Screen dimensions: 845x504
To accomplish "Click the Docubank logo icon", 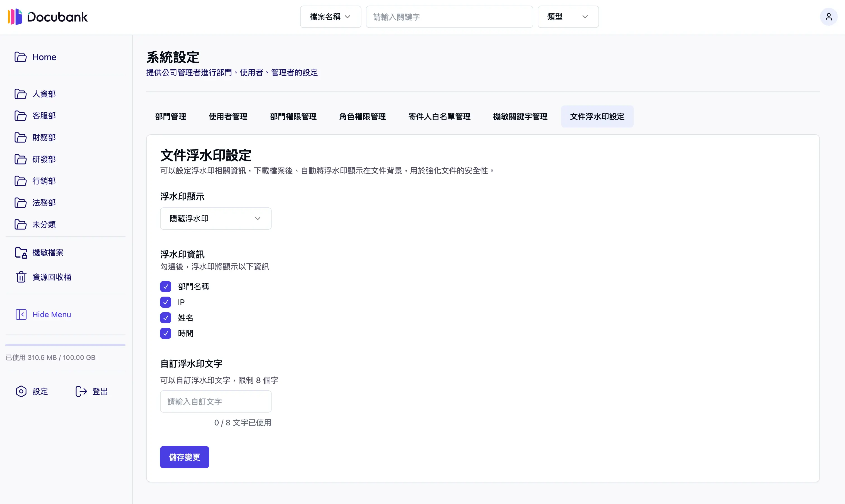I will coord(16,17).
